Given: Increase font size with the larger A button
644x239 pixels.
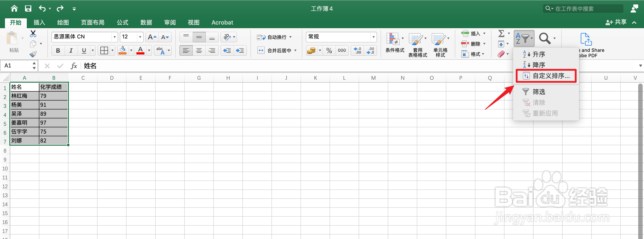Looking at the screenshot, I should 152,37.
